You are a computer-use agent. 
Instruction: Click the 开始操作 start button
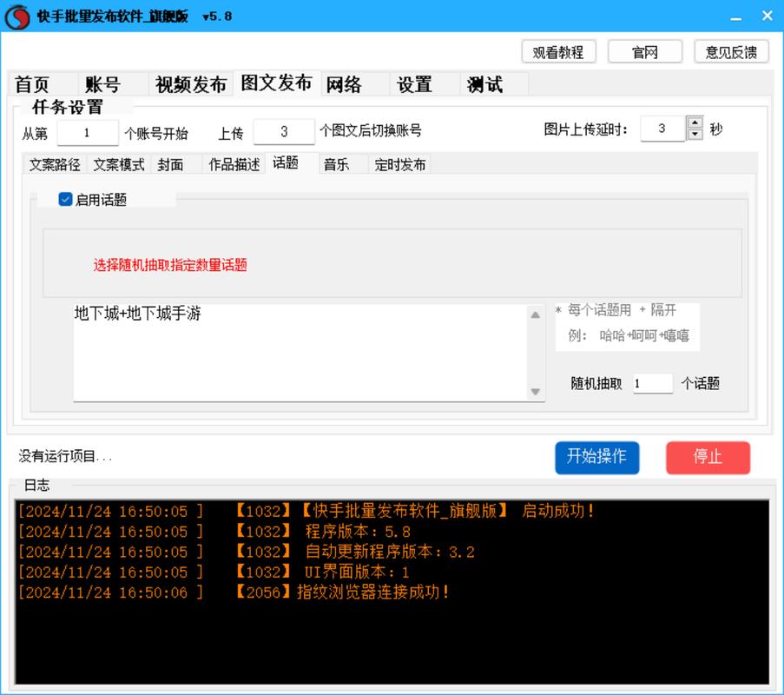(x=597, y=457)
